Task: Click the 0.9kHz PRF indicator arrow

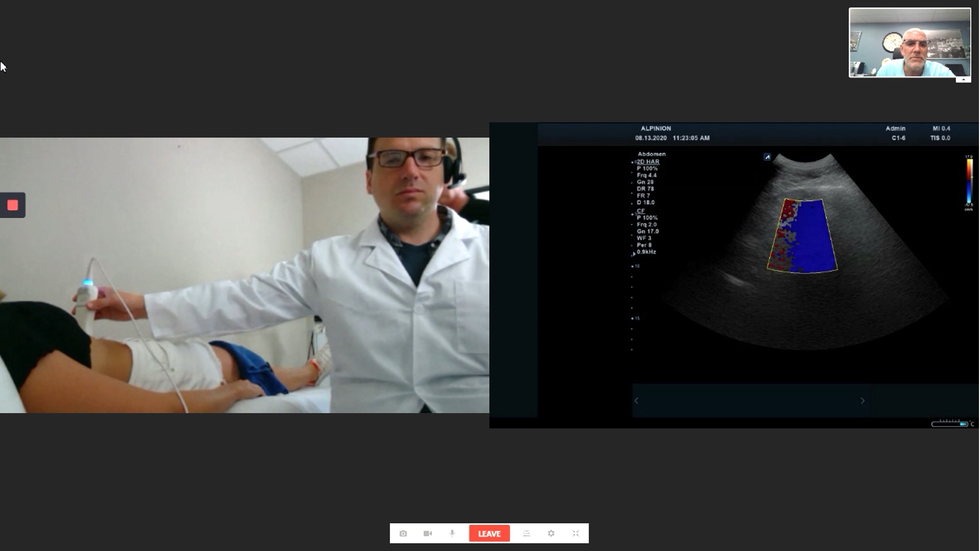Action: tap(634, 254)
